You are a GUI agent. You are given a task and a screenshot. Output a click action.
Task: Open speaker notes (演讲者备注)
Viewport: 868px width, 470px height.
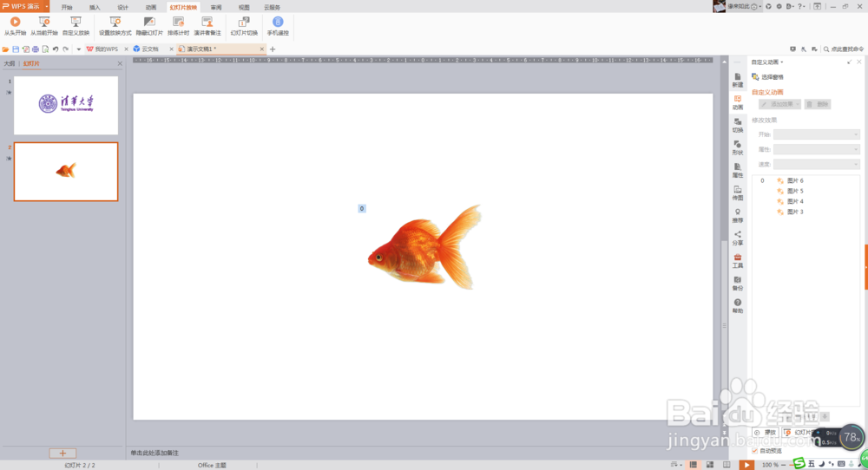(x=207, y=26)
